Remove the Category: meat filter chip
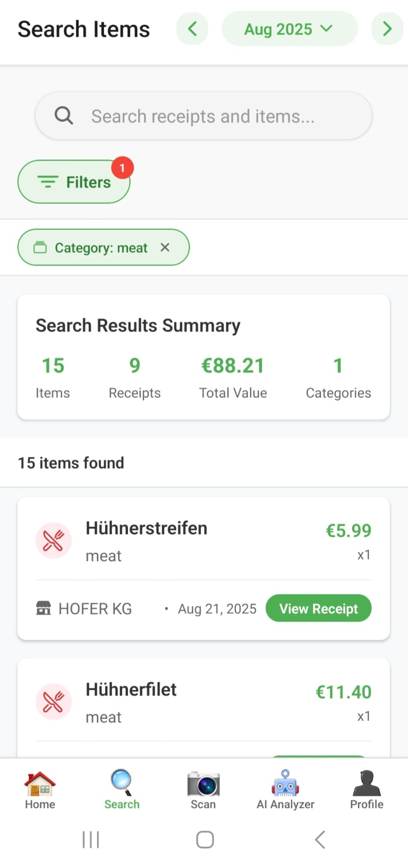Image resolution: width=408 pixels, height=868 pixels. pos(165,247)
